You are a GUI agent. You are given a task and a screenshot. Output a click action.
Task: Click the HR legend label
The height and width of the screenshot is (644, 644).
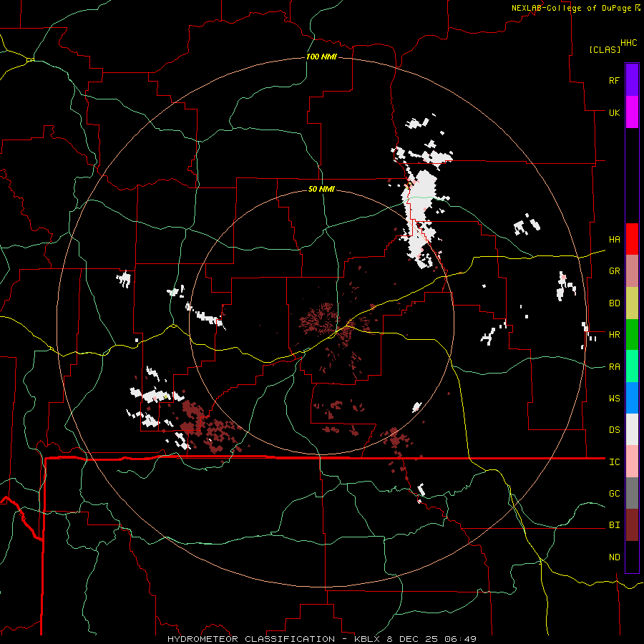click(614, 335)
